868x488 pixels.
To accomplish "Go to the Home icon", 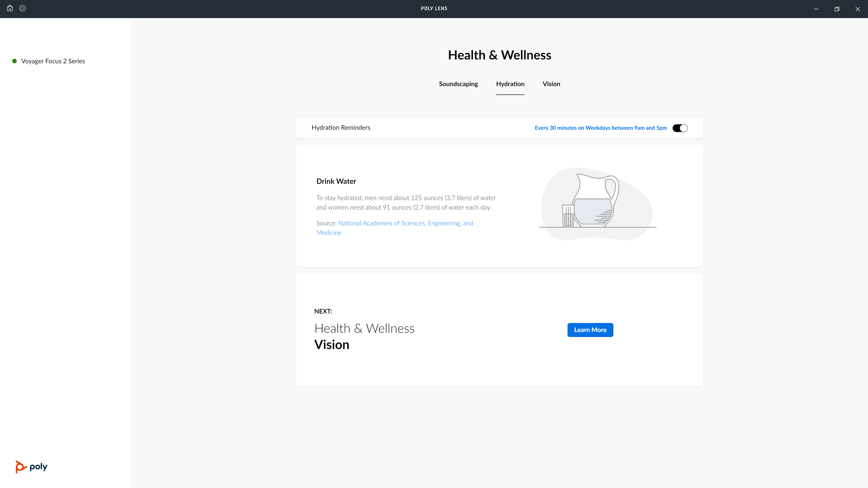I will tap(10, 8).
